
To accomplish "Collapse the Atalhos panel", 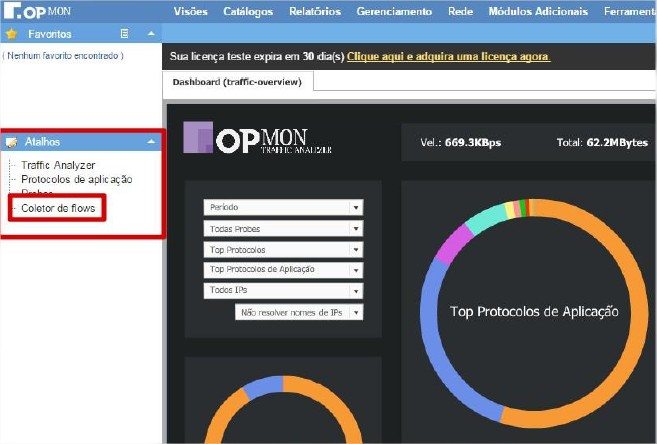I will (x=150, y=143).
